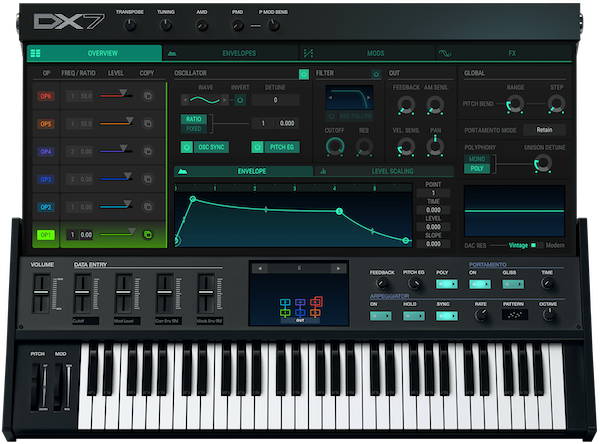Switch to the ENVELOPE sub-tab
The height and width of the screenshot is (444, 600).
[x=244, y=171]
